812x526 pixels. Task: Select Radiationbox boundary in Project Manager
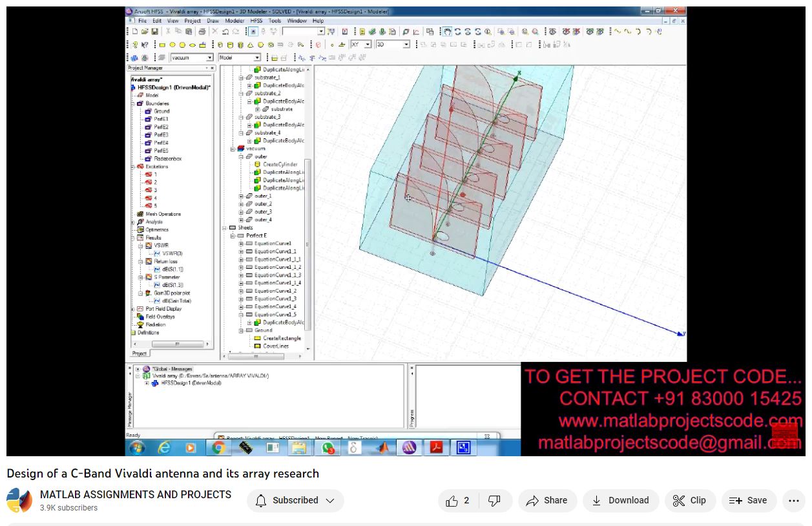tap(167, 158)
